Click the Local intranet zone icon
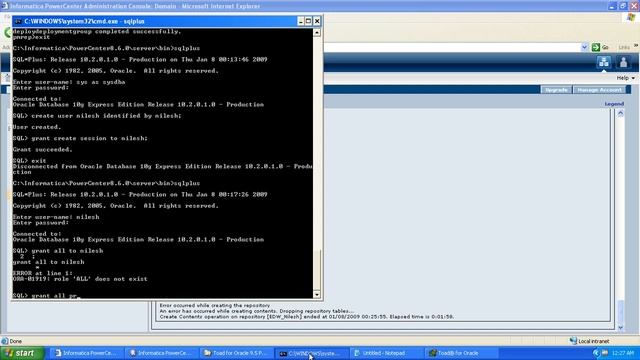This screenshot has width=640, height=360. pos(573,341)
